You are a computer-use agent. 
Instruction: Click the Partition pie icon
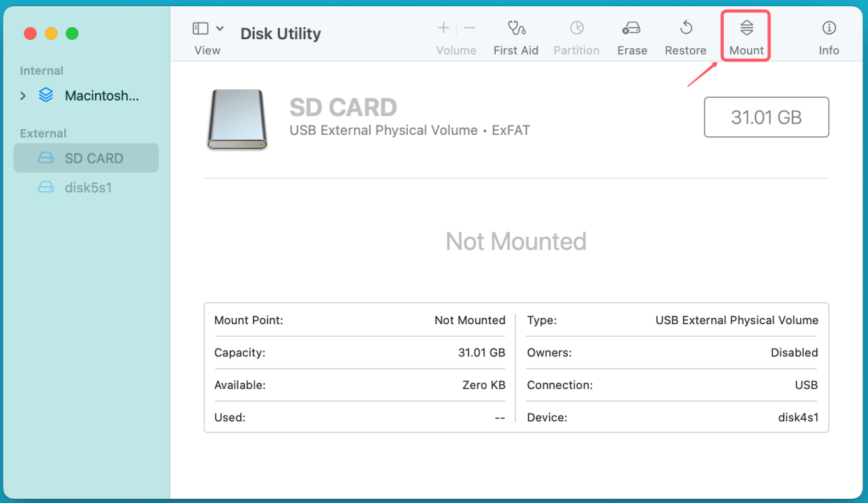[x=576, y=29]
